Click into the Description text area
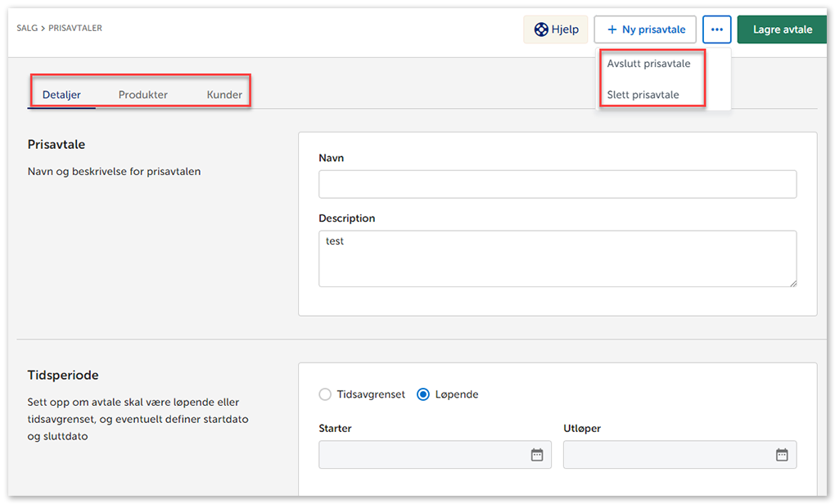This screenshot has height=504, width=835. 557,259
